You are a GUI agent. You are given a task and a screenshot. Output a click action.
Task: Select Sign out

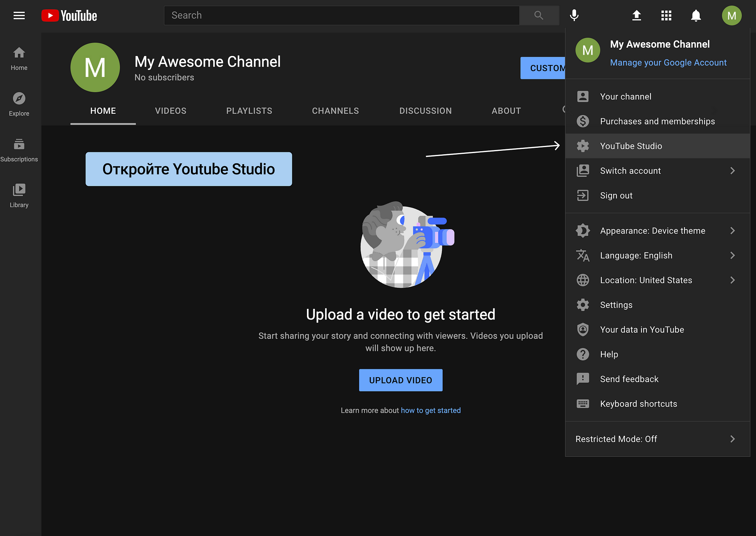[657, 195]
